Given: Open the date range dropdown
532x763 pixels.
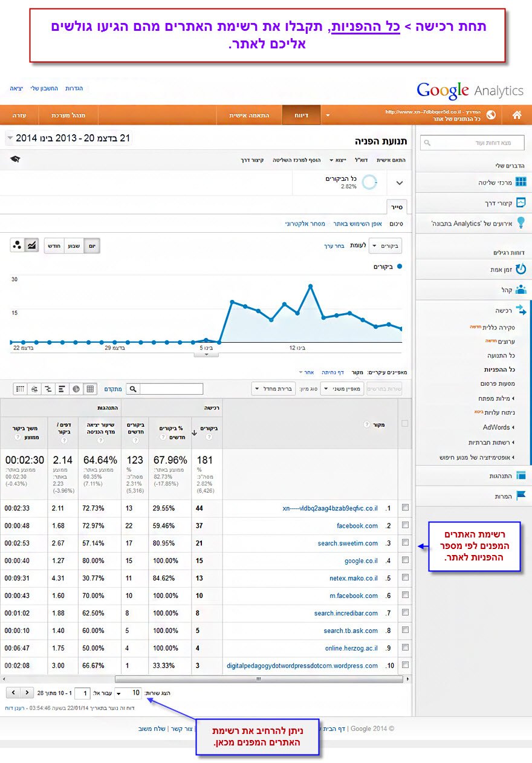Looking at the screenshot, I should (10, 138).
